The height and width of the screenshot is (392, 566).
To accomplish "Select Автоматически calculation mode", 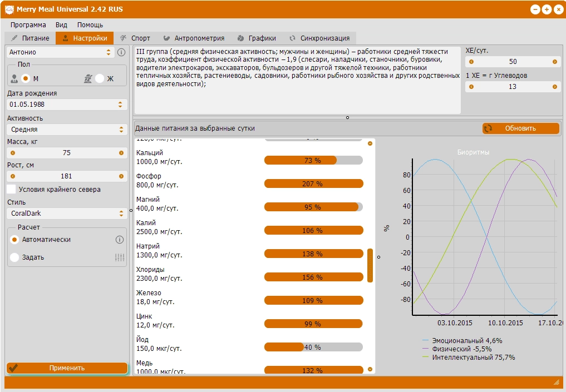I will pos(14,240).
